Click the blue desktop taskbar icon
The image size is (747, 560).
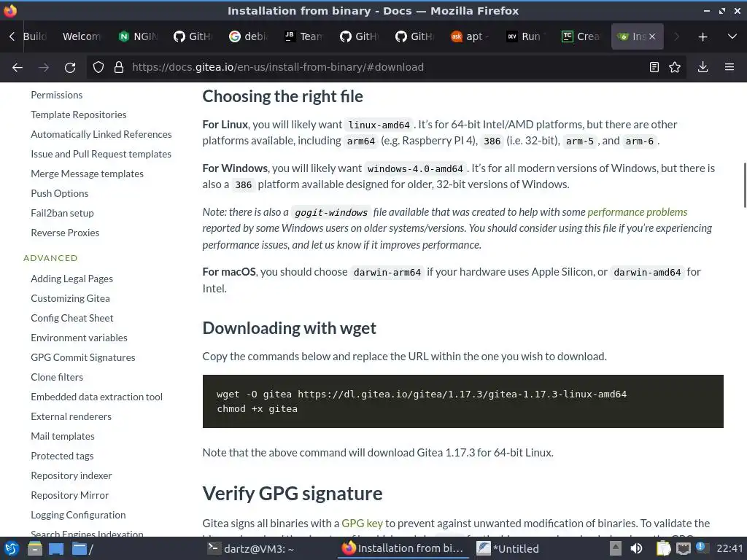click(x=56, y=549)
